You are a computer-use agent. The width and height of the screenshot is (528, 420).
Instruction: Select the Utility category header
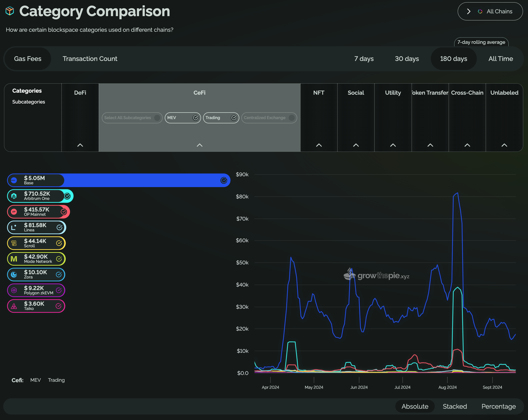click(393, 93)
